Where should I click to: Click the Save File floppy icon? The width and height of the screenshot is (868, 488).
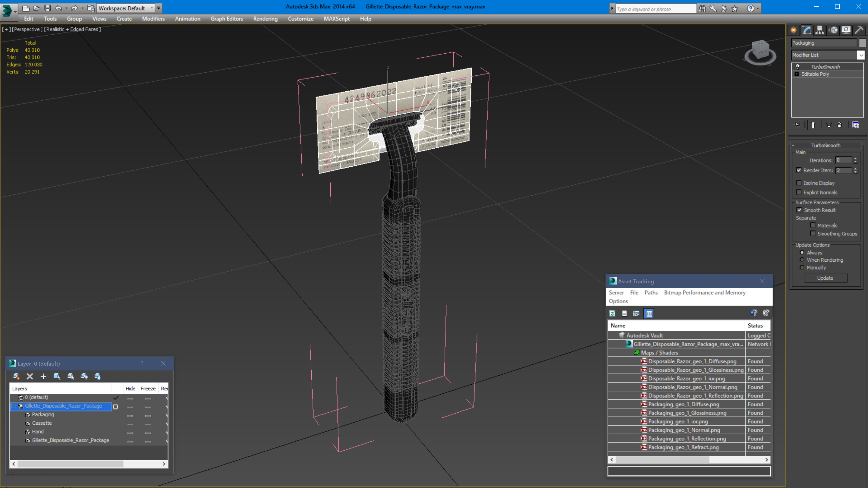(x=48, y=8)
